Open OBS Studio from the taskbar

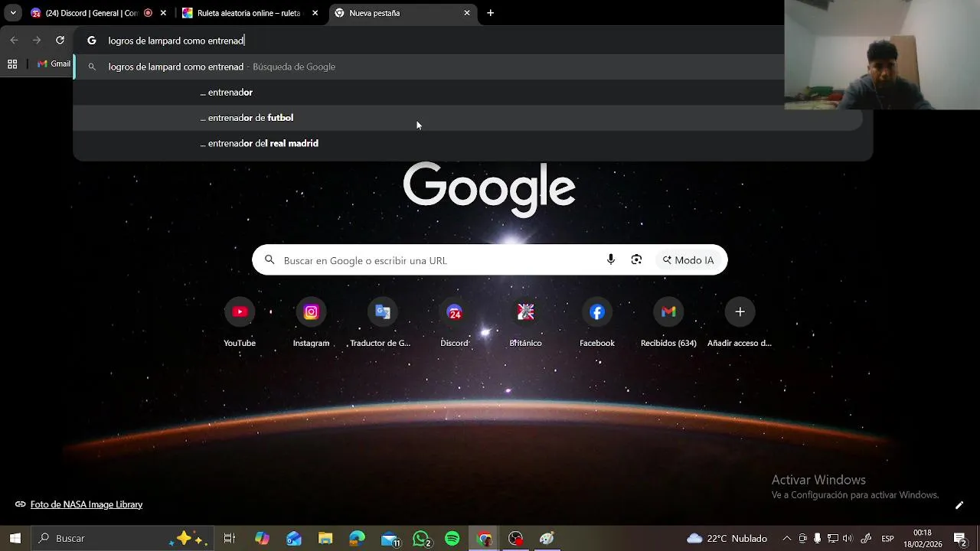[x=516, y=539]
